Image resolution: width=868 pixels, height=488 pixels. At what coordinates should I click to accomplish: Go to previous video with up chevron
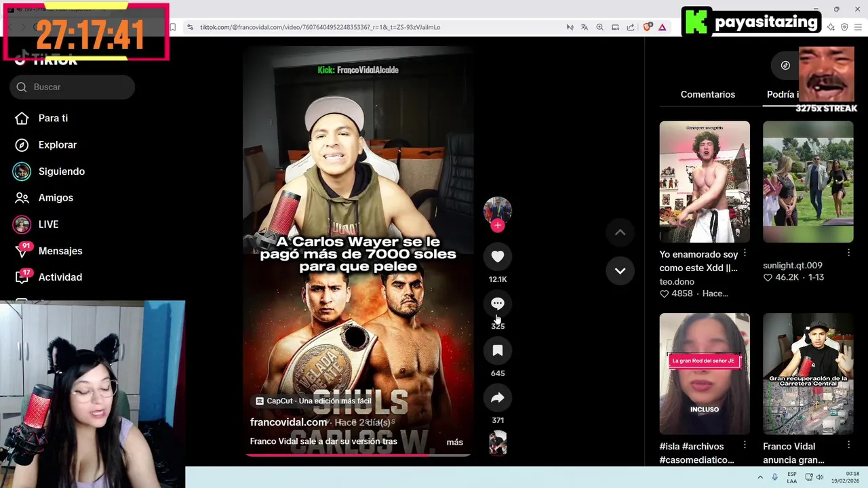coord(620,232)
